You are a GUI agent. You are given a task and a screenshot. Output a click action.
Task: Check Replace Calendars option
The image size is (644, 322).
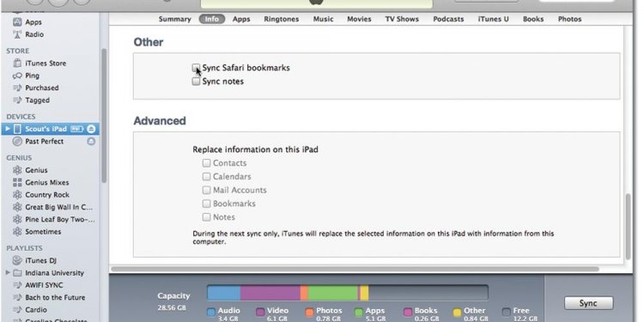pyautogui.click(x=207, y=177)
